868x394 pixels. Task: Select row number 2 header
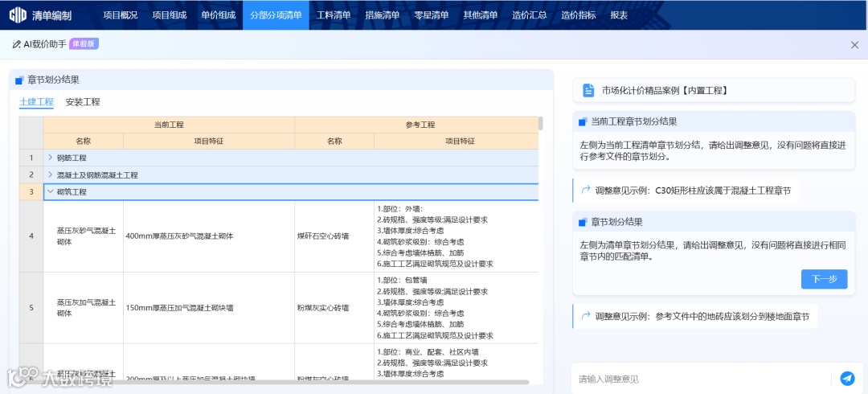[31, 174]
